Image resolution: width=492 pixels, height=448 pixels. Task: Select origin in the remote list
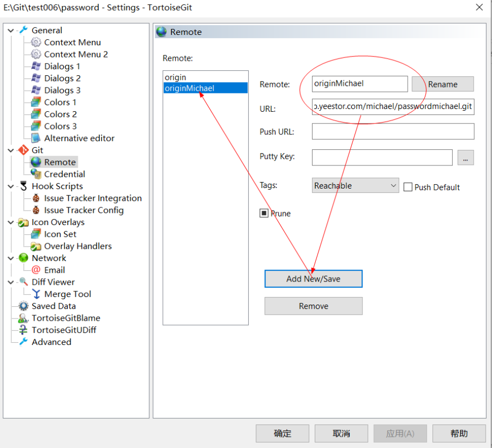coord(206,77)
